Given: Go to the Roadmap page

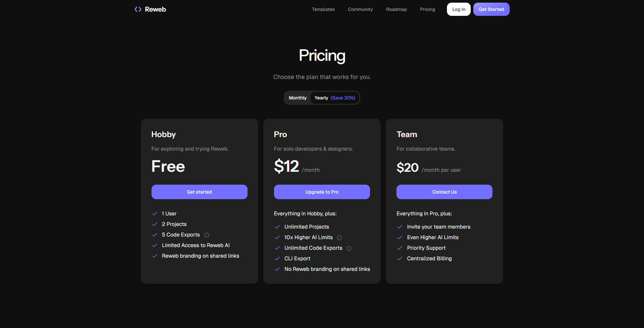Looking at the screenshot, I should 396,9.
